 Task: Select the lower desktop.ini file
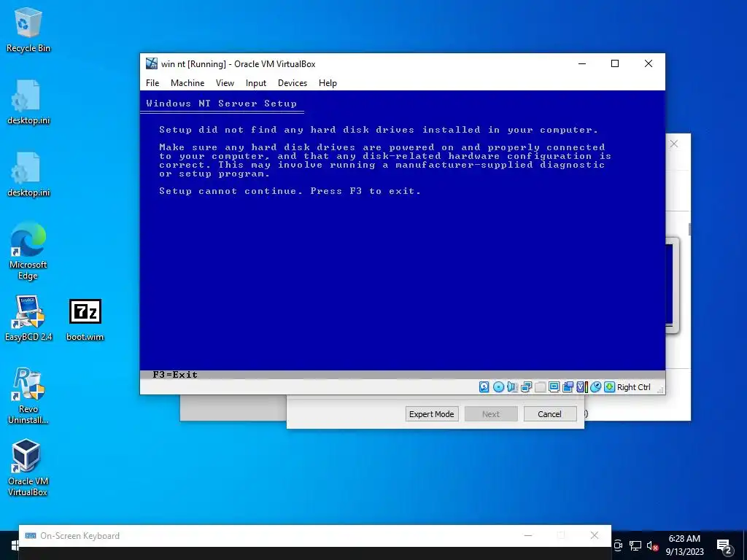click(x=28, y=175)
